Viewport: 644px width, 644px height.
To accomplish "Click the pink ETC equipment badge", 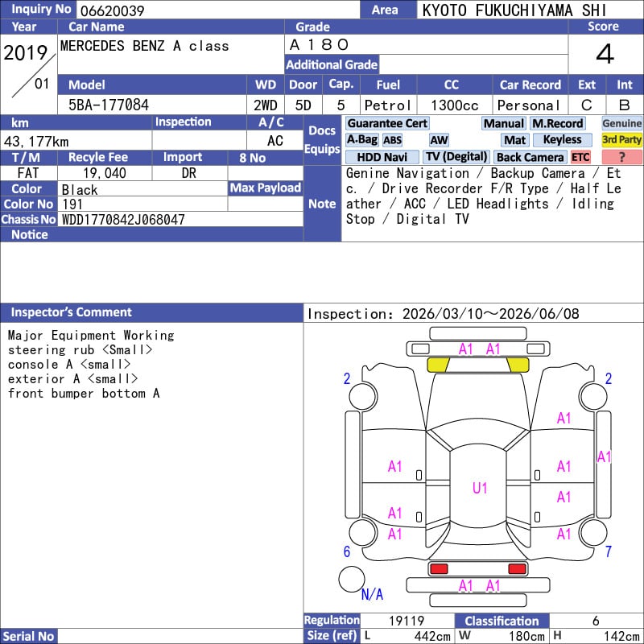I will (580, 157).
